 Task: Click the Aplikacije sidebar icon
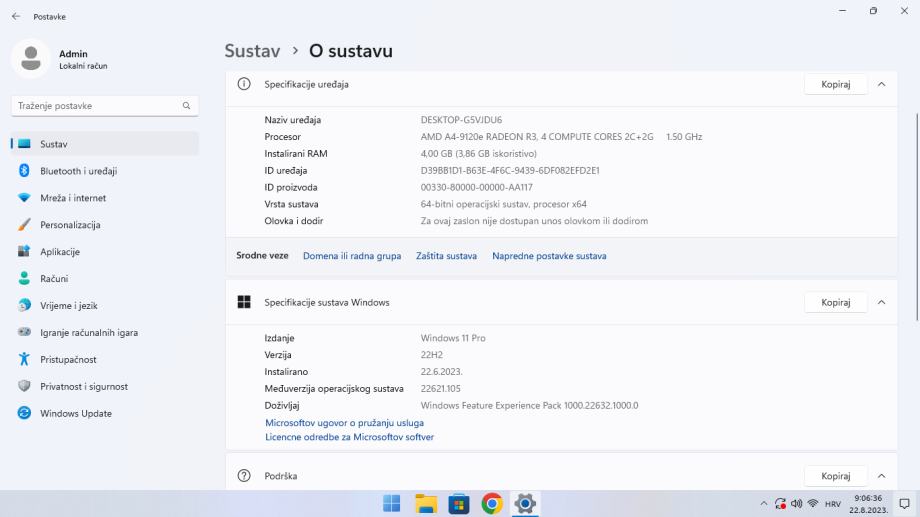point(24,251)
